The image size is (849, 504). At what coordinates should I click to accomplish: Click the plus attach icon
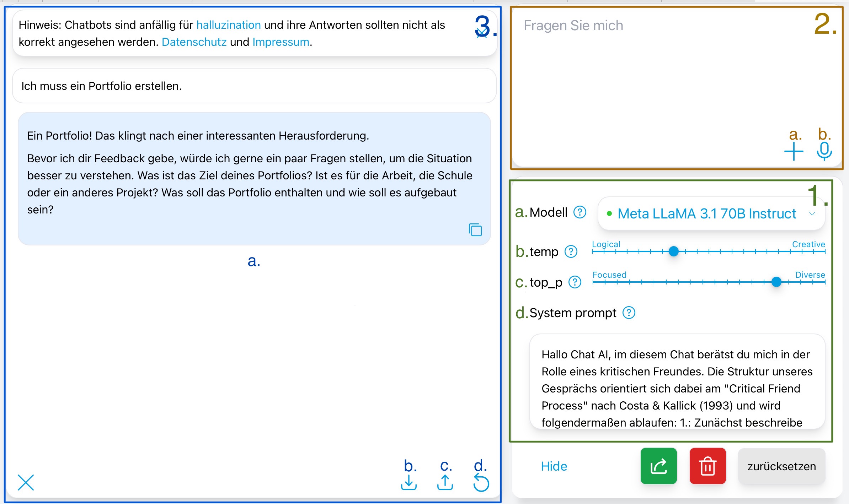[794, 151]
